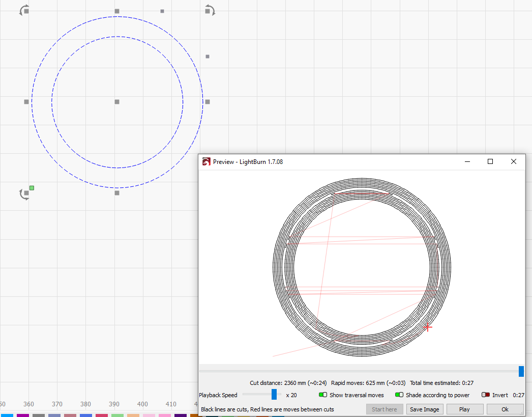Select the light green color swatch in palette
This screenshot has height=417, width=532.
click(x=117, y=415)
